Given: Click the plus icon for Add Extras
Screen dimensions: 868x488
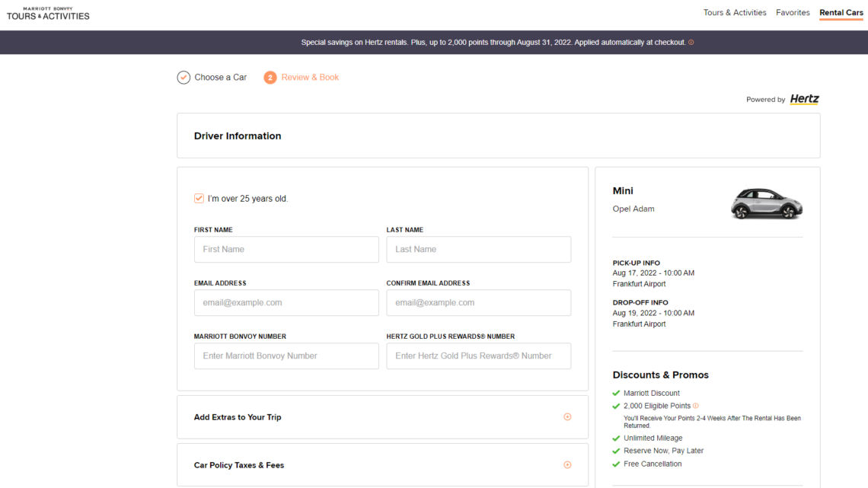Looking at the screenshot, I should point(567,417).
